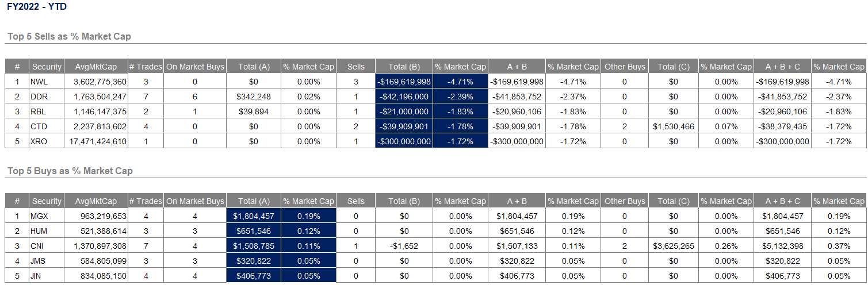The image size is (868, 285).
Task: Select the highlighted -$169,619,998 Total (B) cell
Action: [x=404, y=82]
